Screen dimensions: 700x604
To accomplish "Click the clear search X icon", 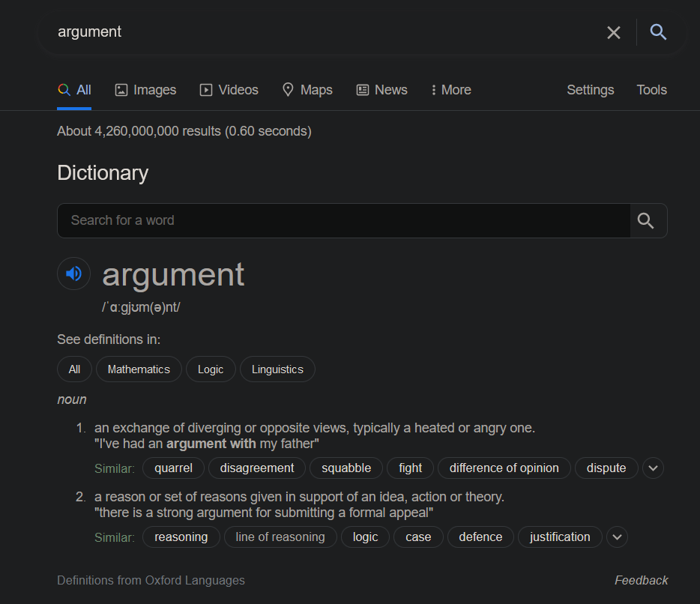I will [613, 32].
